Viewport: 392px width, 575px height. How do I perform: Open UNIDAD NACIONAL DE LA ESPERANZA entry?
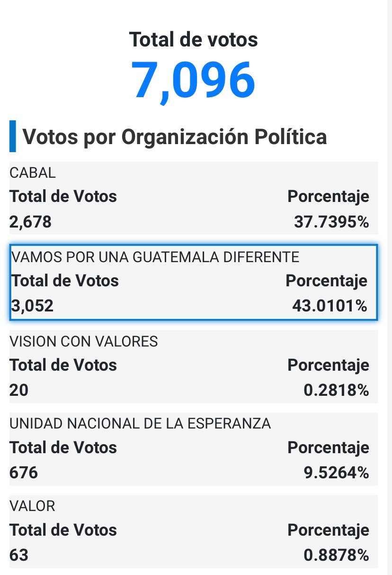[140, 424]
